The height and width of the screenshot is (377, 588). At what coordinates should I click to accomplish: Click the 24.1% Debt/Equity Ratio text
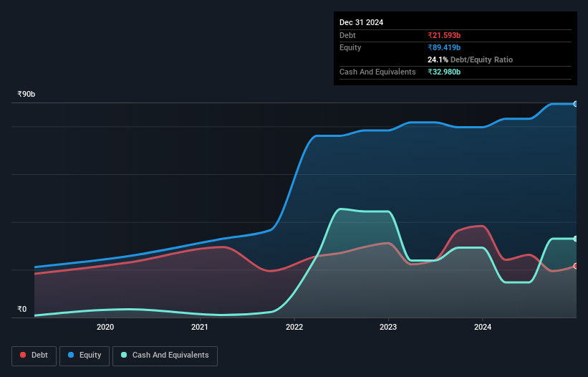470,59
